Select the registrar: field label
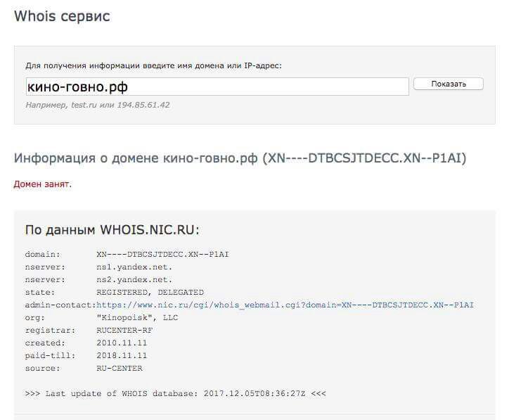Screen dimensions: 509x420 (50, 331)
